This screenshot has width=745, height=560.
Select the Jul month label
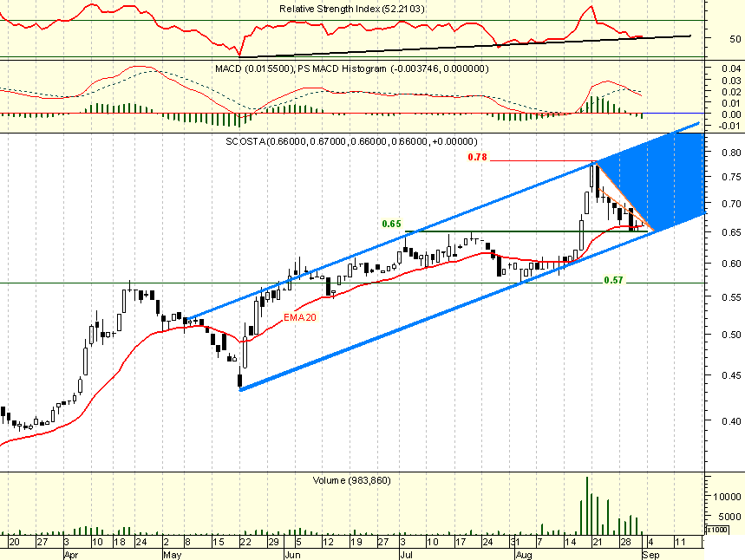click(405, 555)
